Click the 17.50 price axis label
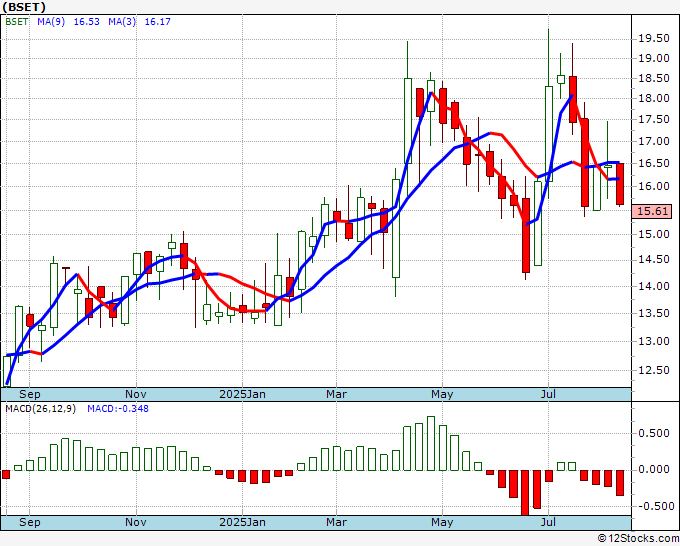 [x=654, y=120]
